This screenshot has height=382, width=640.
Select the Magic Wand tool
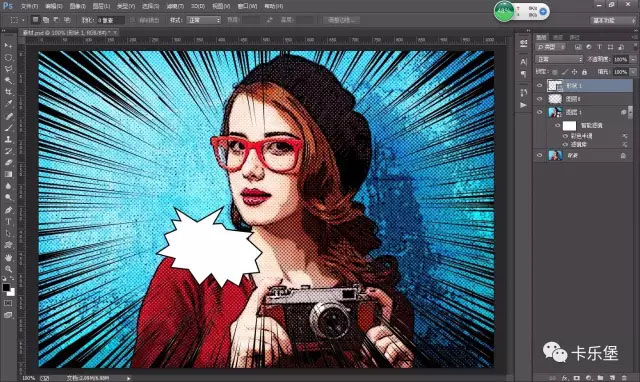(x=8, y=80)
